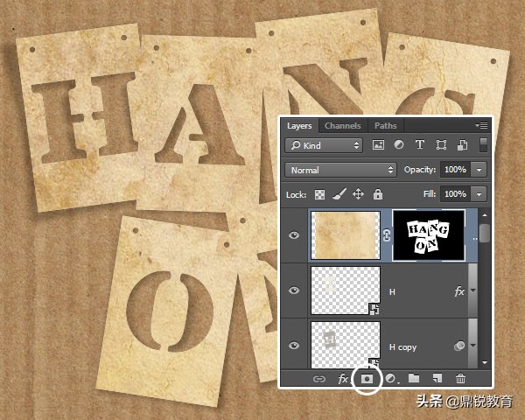Toggle lock transparent pixels

coord(319,194)
